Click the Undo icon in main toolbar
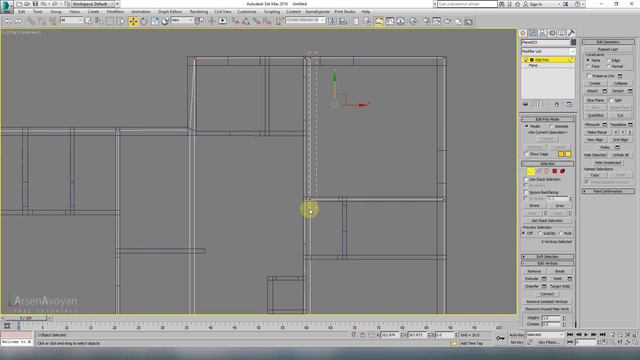The height and width of the screenshot is (360, 640). point(8,21)
